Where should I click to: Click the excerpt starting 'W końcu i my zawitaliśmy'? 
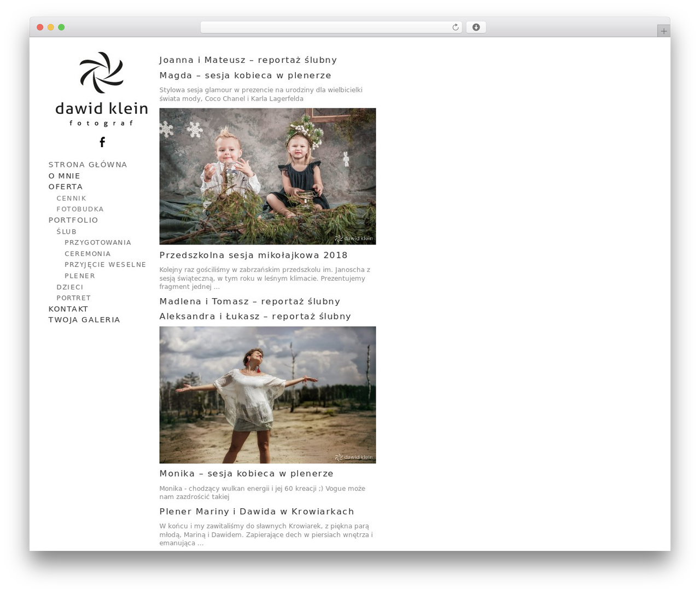click(x=266, y=535)
